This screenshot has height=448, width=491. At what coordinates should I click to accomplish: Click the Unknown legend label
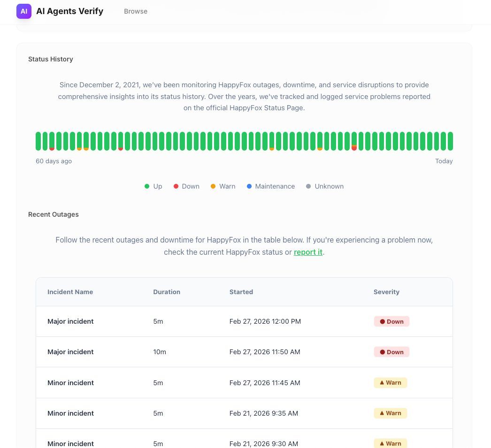click(329, 186)
